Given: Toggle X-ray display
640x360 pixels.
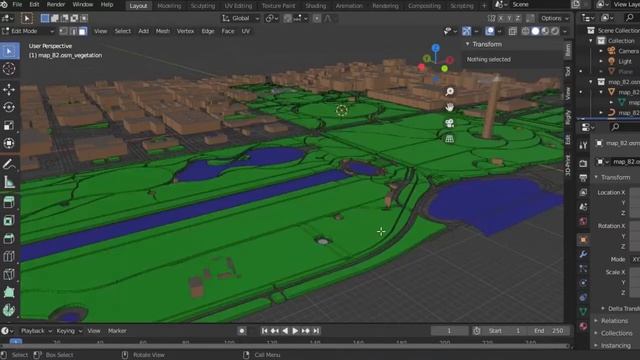Looking at the screenshot, I should tap(513, 31).
